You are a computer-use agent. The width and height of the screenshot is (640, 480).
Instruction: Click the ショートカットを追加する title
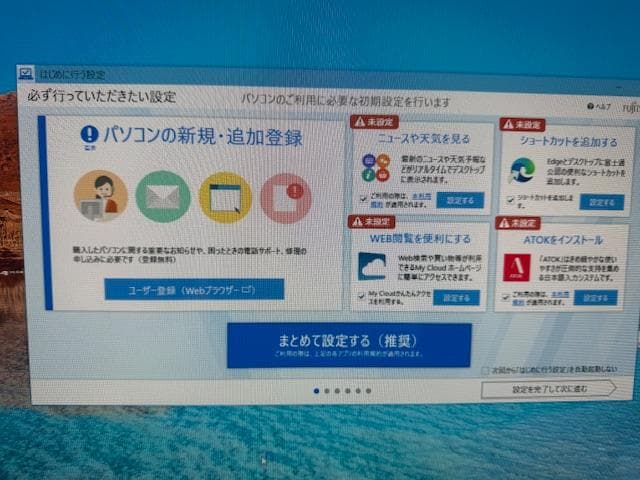point(568,142)
